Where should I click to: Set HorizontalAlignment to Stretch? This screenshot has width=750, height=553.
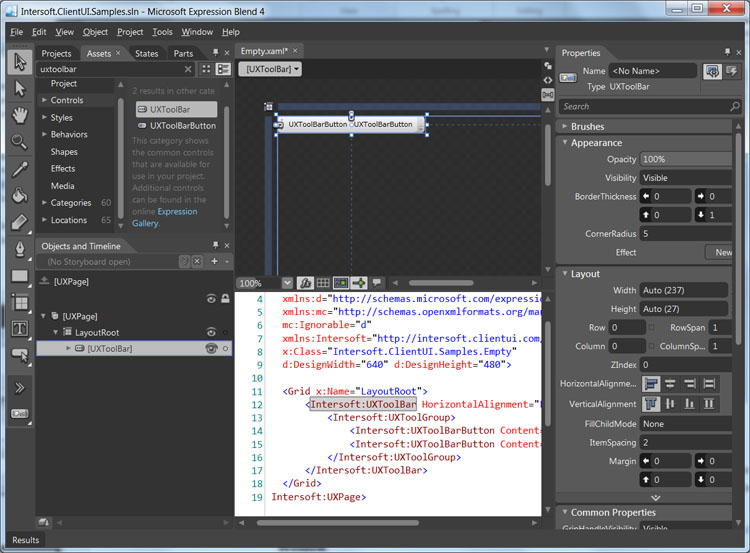point(709,384)
